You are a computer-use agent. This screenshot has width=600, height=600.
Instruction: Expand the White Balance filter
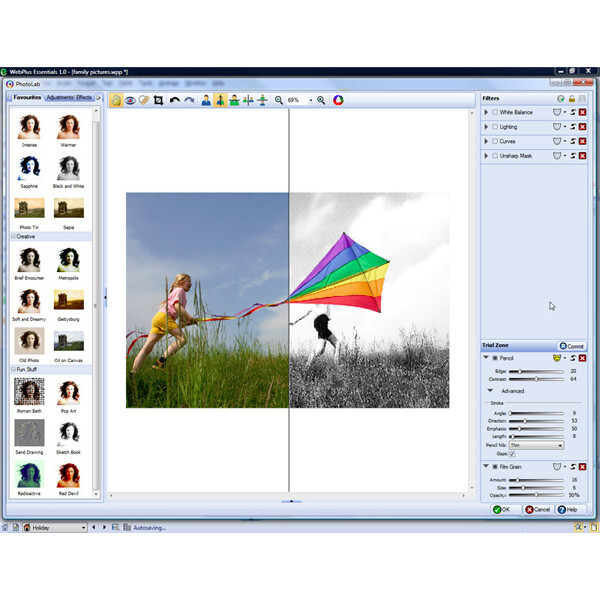pyautogui.click(x=486, y=112)
